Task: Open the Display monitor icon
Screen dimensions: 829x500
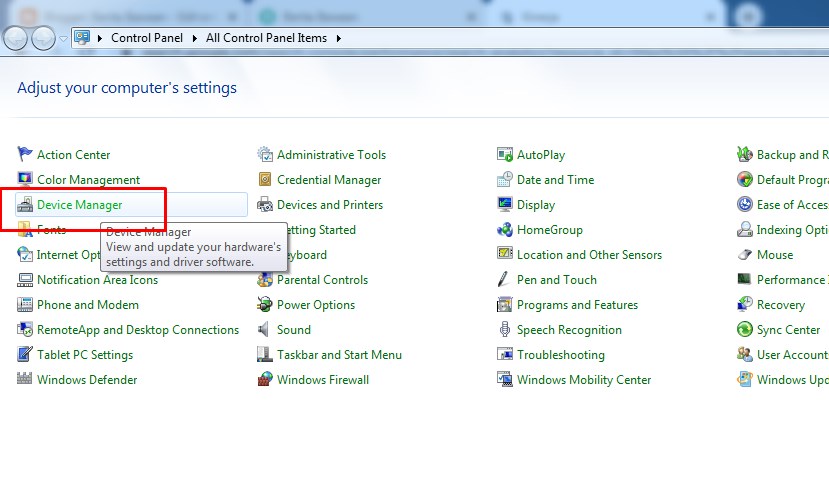Action: pyautogui.click(x=505, y=205)
